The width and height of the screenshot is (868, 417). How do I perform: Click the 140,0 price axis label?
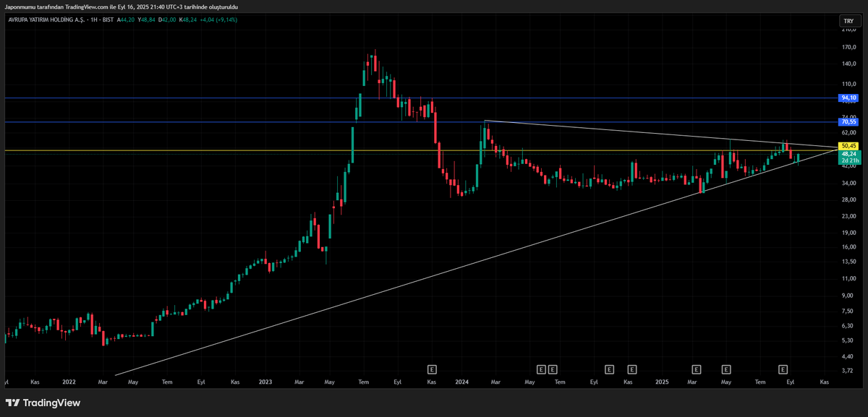pyautogui.click(x=848, y=64)
